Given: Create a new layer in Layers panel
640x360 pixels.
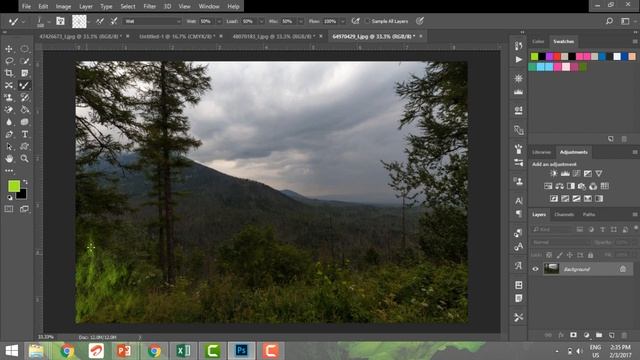Looking at the screenshot, I should [x=611, y=335].
